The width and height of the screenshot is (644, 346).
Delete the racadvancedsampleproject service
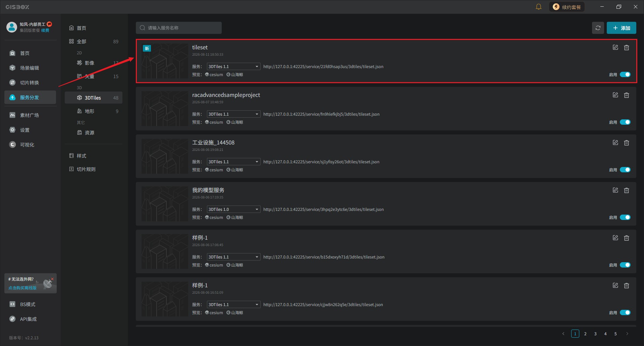(626, 95)
